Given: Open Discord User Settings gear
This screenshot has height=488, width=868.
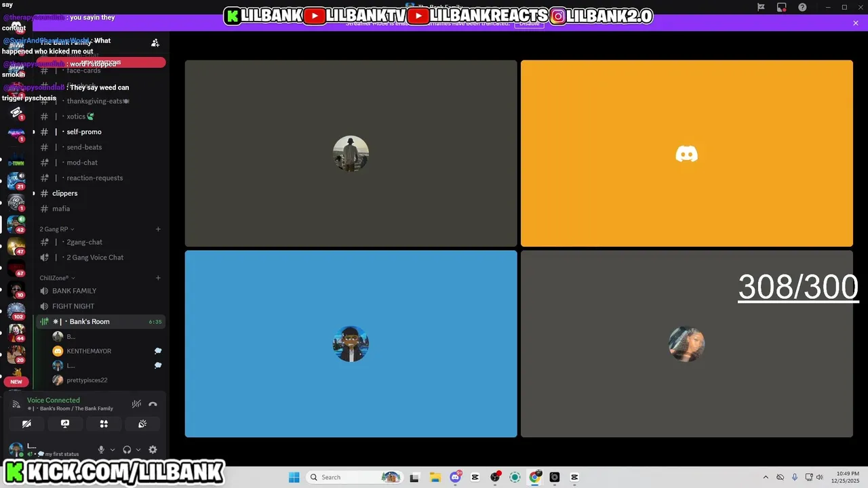Looking at the screenshot, I should (153, 449).
